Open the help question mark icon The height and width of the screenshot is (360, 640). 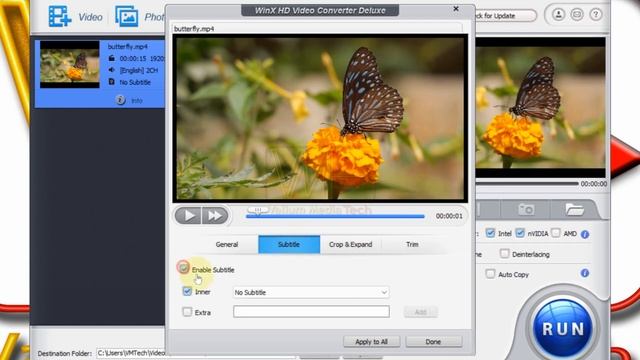(x=596, y=15)
